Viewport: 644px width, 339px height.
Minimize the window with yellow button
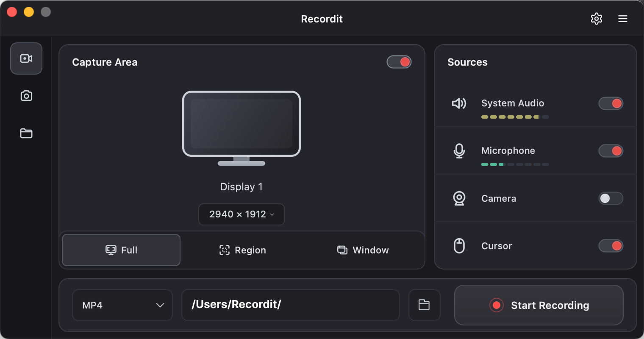click(x=29, y=12)
